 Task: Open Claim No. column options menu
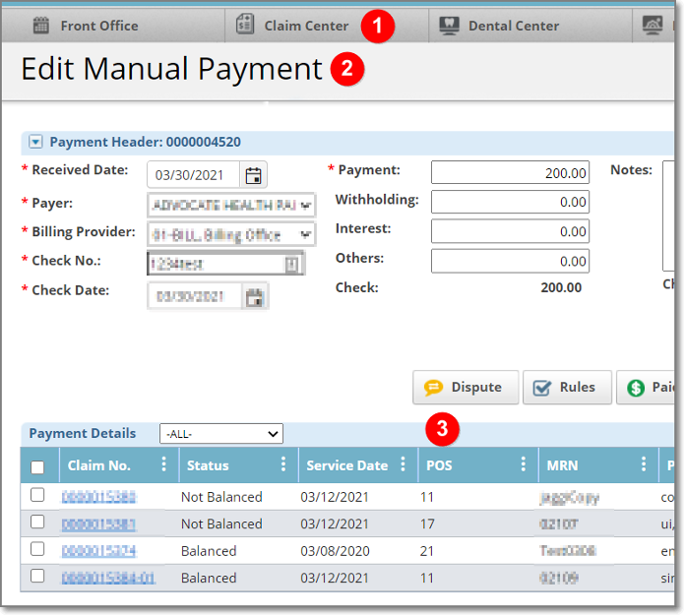(163, 465)
